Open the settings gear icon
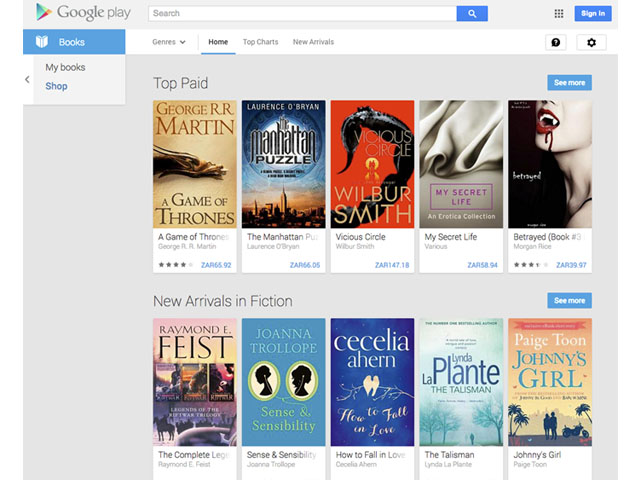 tap(591, 42)
